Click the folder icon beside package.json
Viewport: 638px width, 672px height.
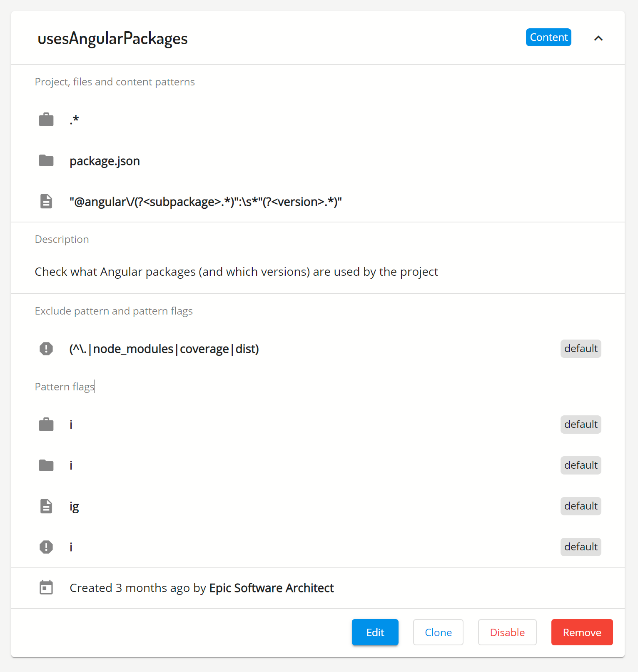[46, 160]
